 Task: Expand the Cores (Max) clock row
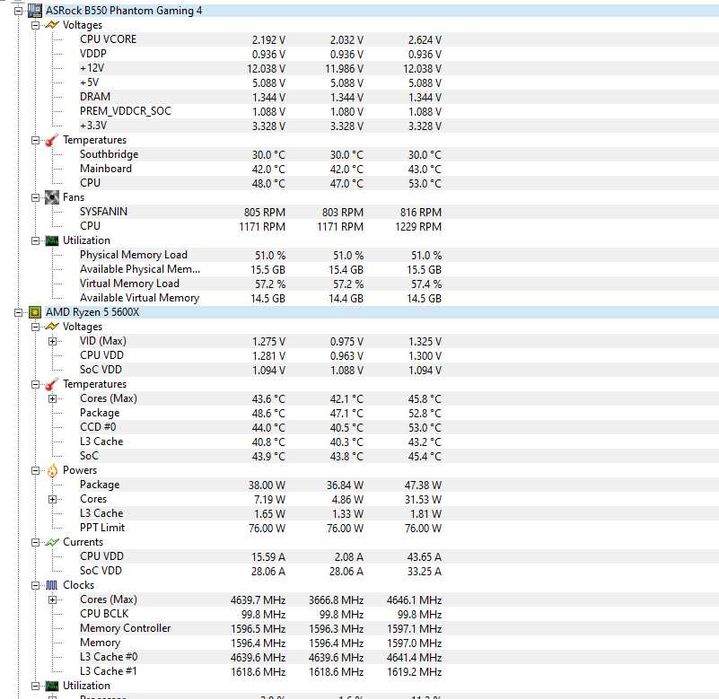click(52, 599)
